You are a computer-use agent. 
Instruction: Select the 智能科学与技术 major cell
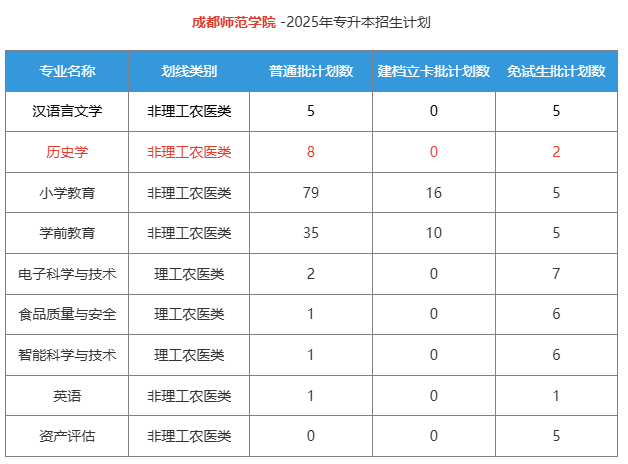67,355
